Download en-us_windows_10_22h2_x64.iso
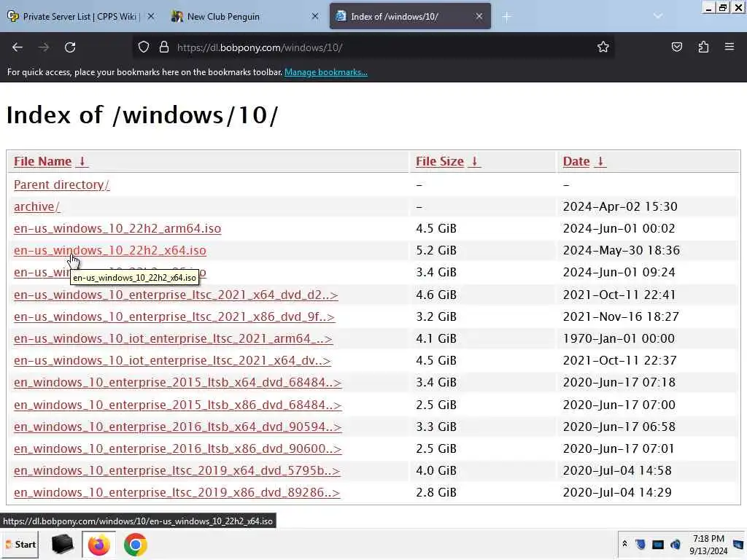 (110, 251)
